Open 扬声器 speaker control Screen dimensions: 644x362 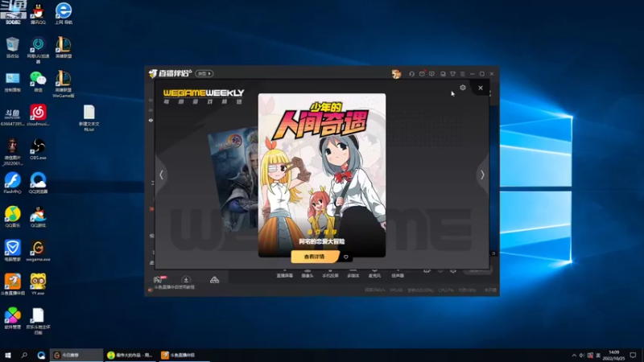(x=398, y=274)
